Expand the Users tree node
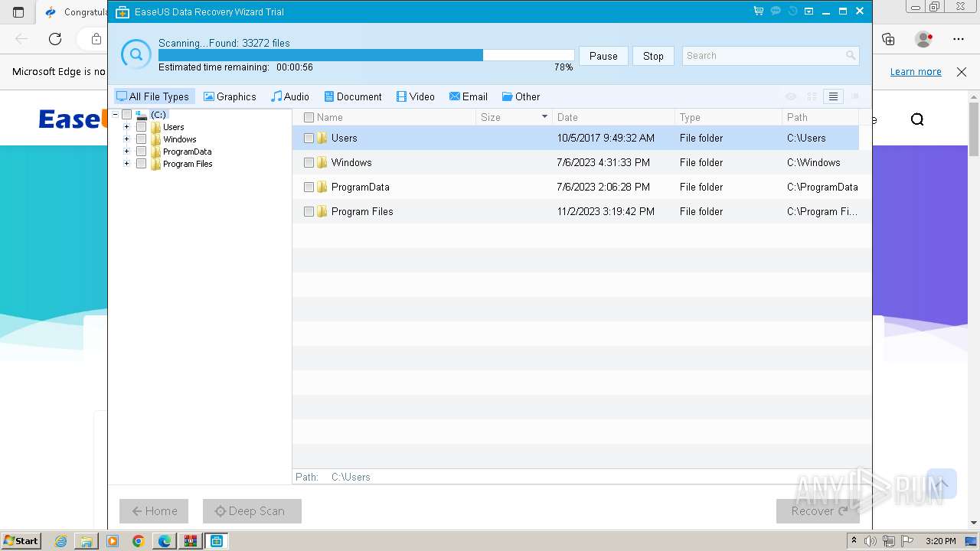Image resolution: width=980 pixels, height=551 pixels. (x=126, y=127)
